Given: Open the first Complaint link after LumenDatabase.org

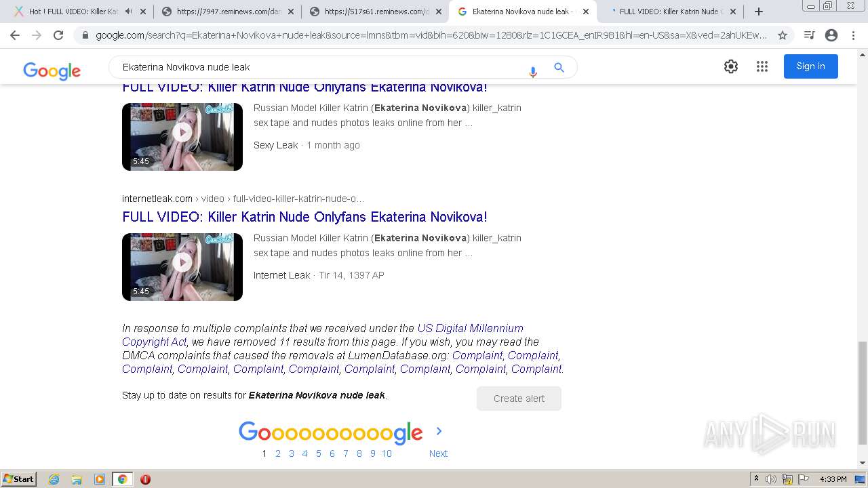Looking at the screenshot, I should tap(477, 355).
